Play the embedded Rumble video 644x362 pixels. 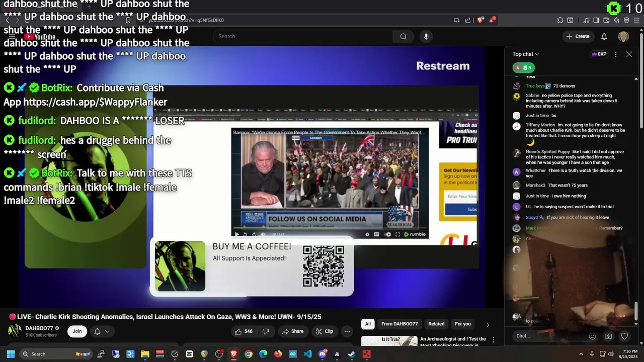click(237, 234)
